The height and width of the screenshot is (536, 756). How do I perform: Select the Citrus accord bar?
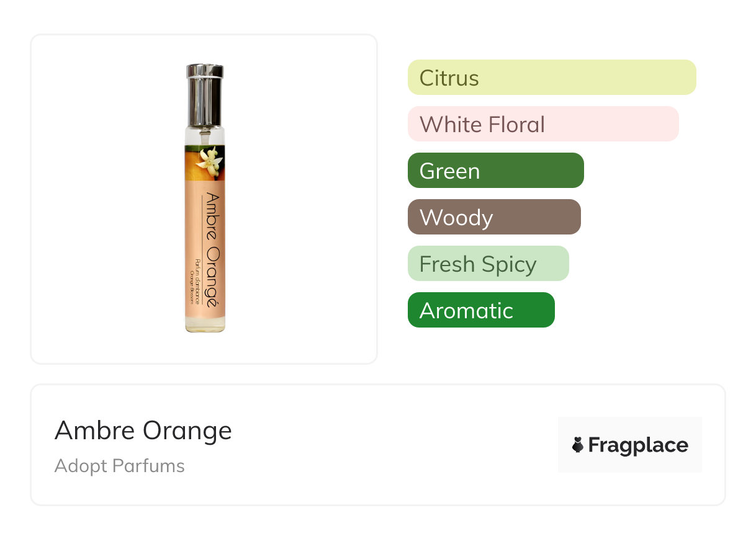coord(552,78)
